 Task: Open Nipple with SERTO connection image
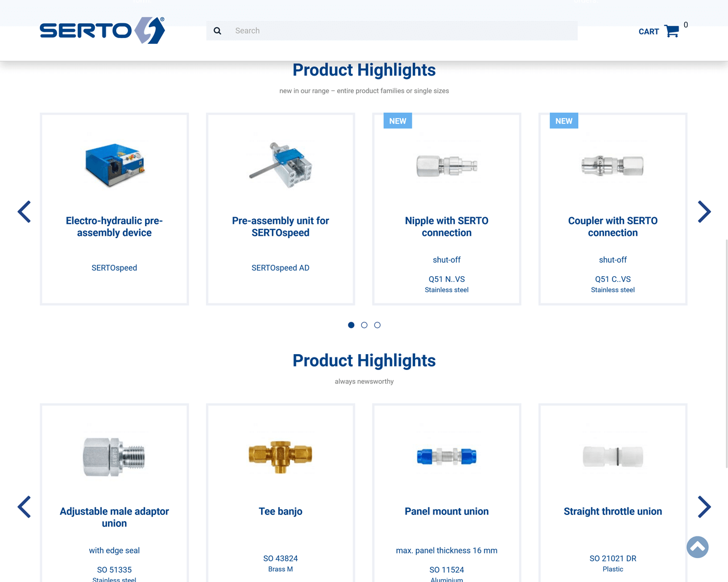(446, 165)
